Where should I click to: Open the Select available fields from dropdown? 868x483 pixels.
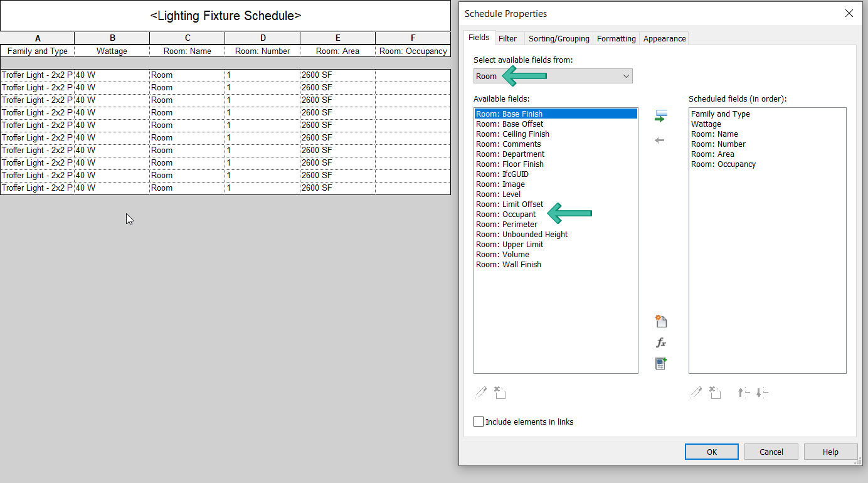(625, 75)
